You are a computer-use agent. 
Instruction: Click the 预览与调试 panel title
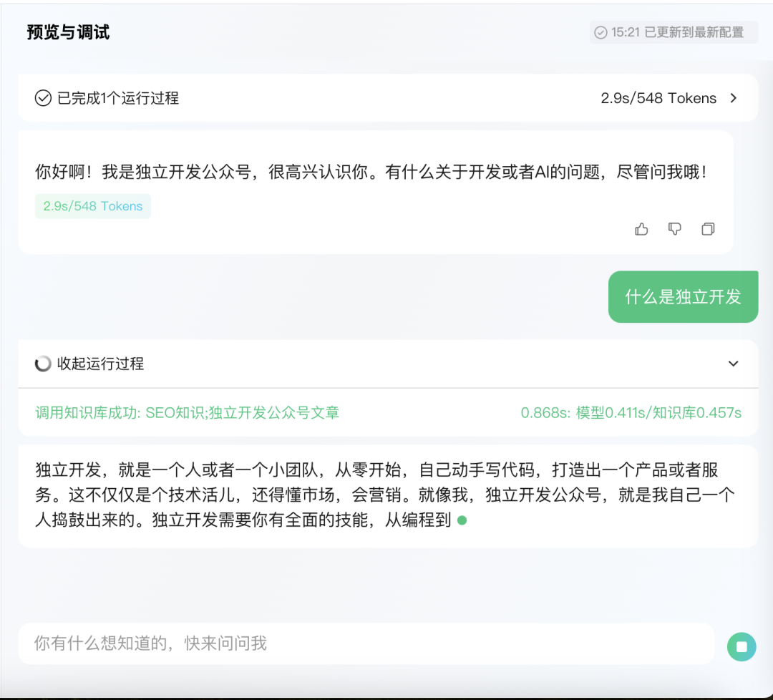[x=68, y=32]
